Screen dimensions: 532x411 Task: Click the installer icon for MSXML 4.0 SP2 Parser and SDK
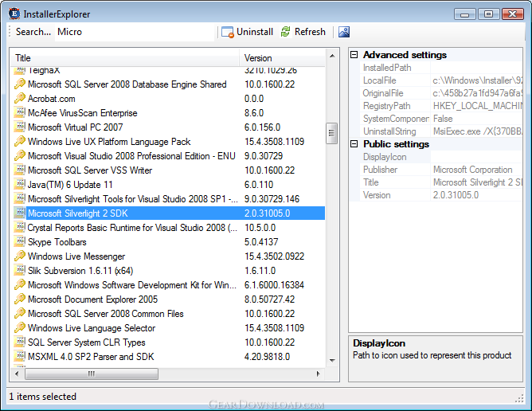click(x=20, y=356)
